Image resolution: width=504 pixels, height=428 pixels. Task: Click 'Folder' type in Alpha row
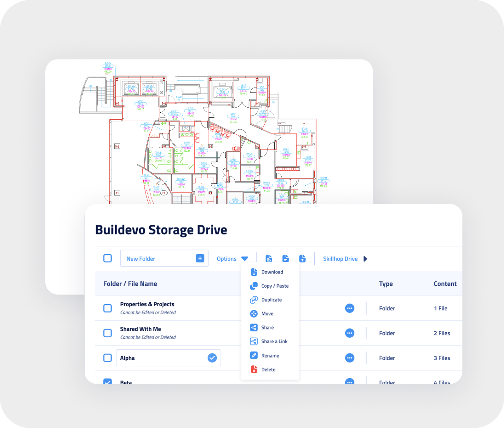pyautogui.click(x=387, y=358)
